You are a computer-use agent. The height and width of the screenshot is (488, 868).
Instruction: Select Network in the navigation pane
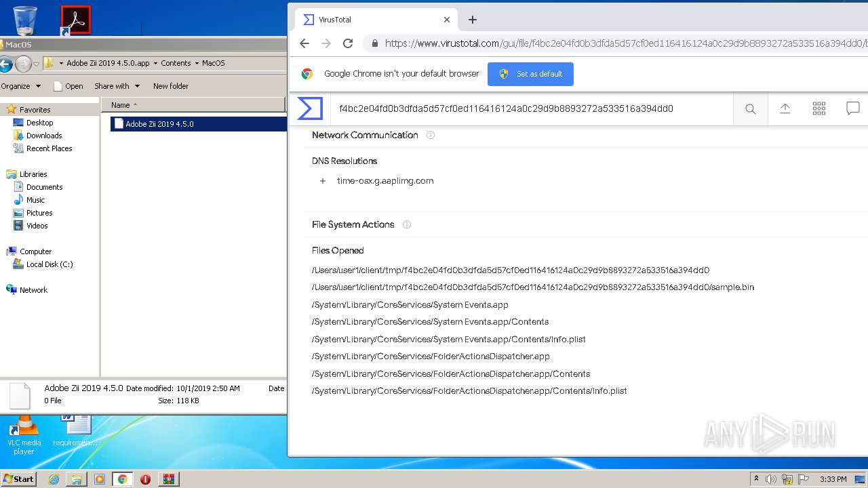point(33,290)
